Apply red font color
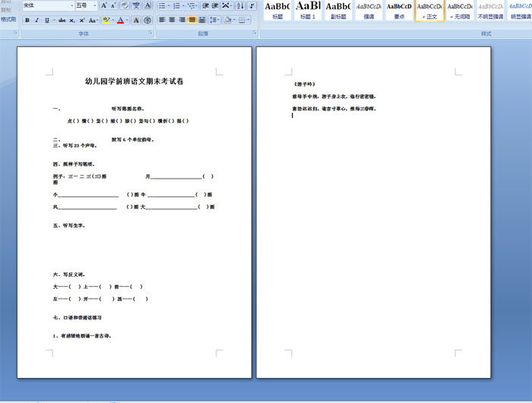The width and height of the screenshot is (532, 403). pyautogui.click(x=120, y=21)
